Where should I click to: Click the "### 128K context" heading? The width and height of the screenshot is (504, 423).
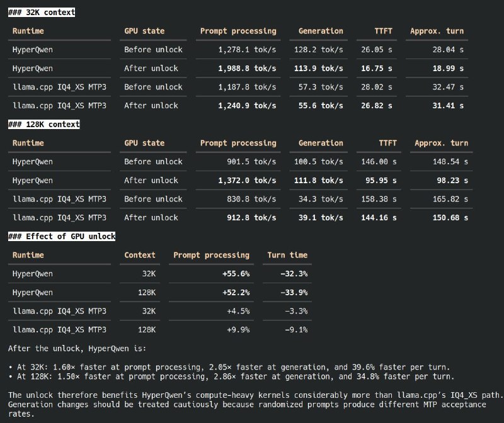pos(44,124)
